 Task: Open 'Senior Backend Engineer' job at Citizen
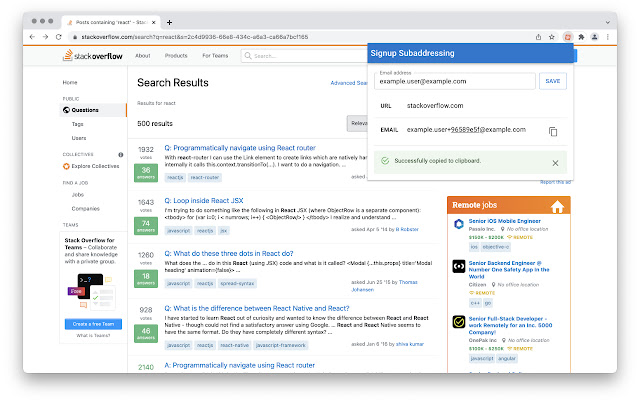point(509,270)
